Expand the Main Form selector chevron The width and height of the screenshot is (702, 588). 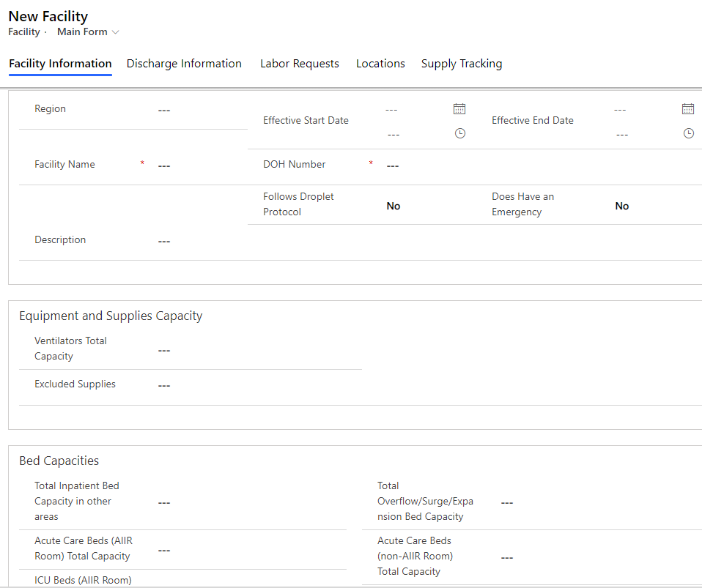tap(116, 32)
